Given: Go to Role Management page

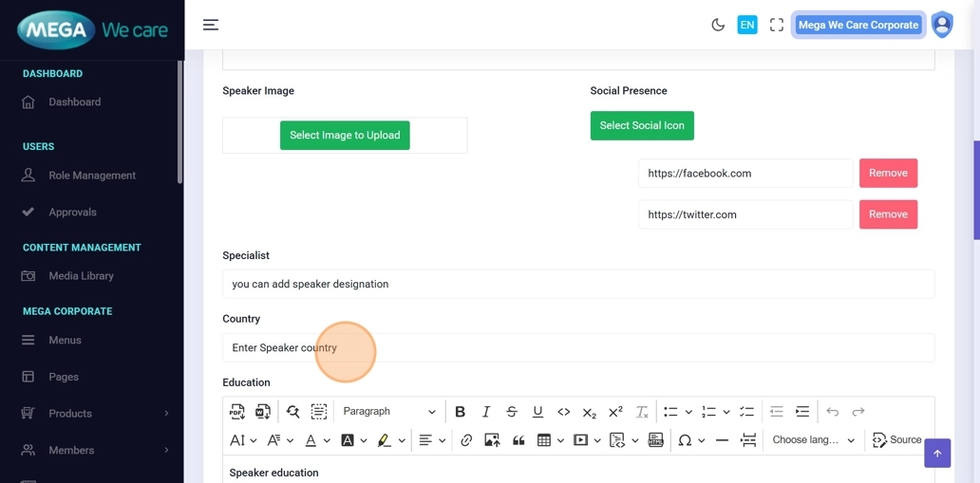Looking at the screenshot, I should pos(91,176).
